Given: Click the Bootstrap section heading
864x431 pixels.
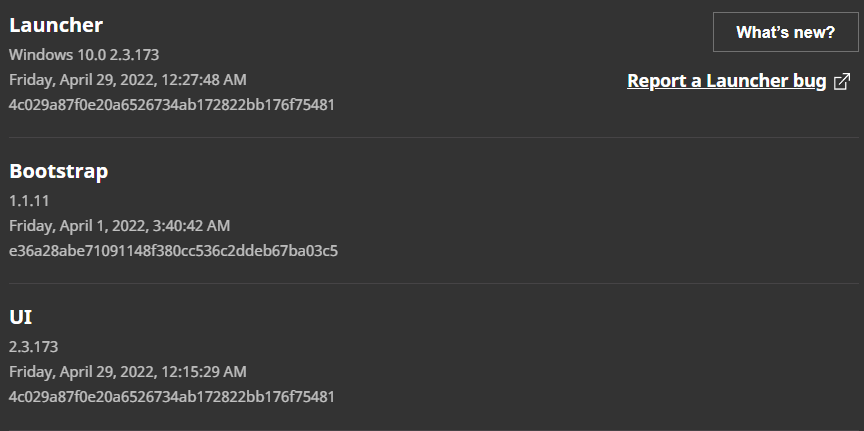Looking at the screenshot, I should tap(58, 171).
